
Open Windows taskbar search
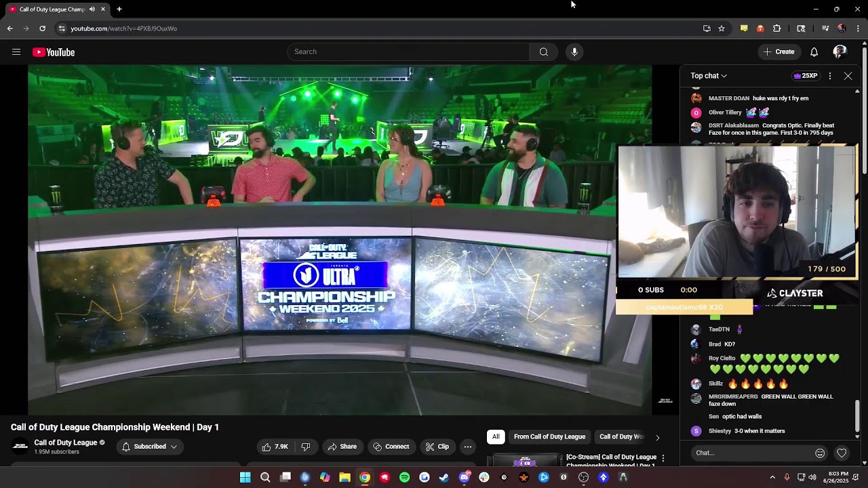click(265, 477)
